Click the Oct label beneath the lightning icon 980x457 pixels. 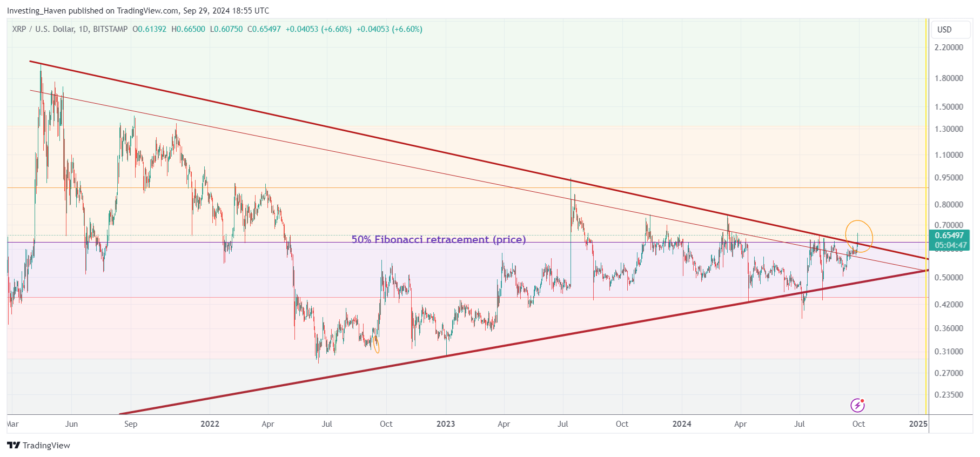tap(858, 424)
